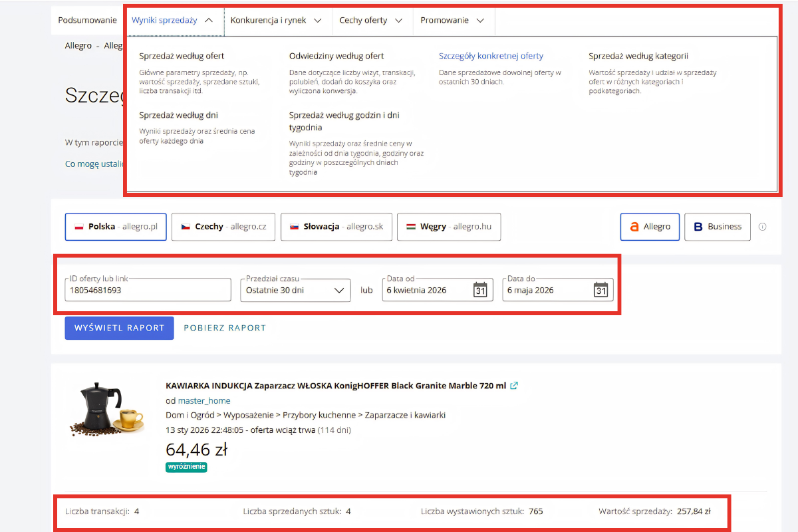Click the POBIERZ RAPORT link

click(x=225, y=328)
